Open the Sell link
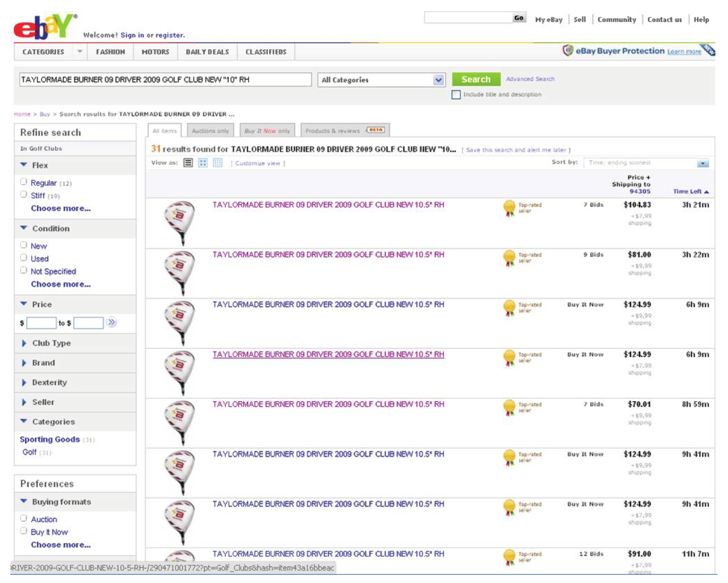This screenshot has width=728, height=583. (x=580, y=20)
